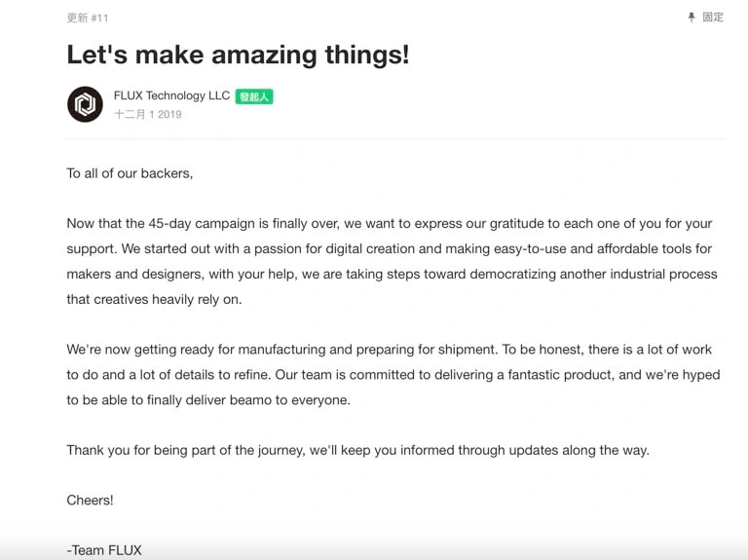Click the word 45-day in first paragraph

click(169, 224)
